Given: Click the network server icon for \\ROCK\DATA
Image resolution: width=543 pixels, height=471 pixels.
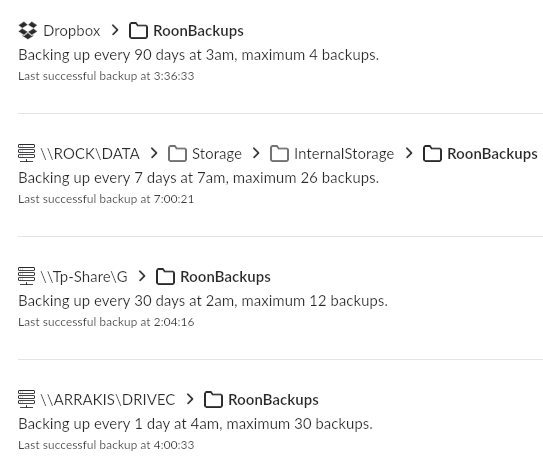Looking at the screenshot, I should pos(27,153).
